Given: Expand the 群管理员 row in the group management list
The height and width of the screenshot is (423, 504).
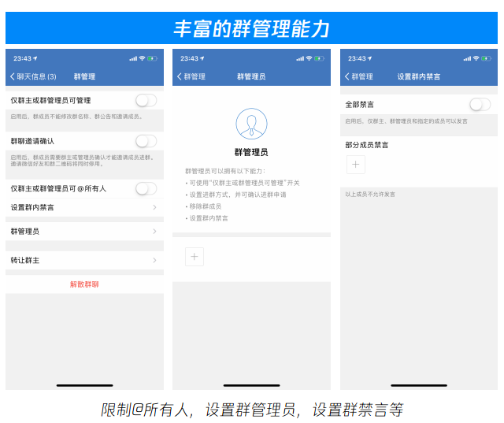Looking at the screenshot, I should click(154, 232).
